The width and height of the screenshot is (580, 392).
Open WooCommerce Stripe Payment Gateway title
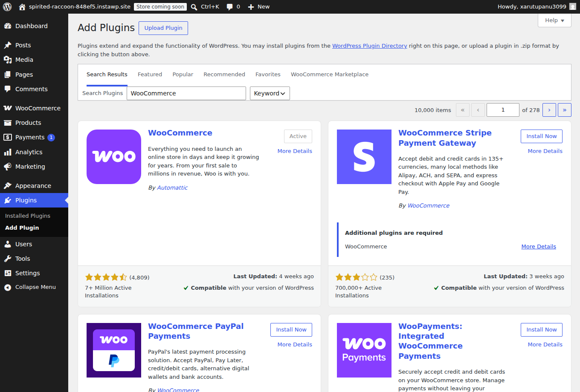tap(445, 138)
